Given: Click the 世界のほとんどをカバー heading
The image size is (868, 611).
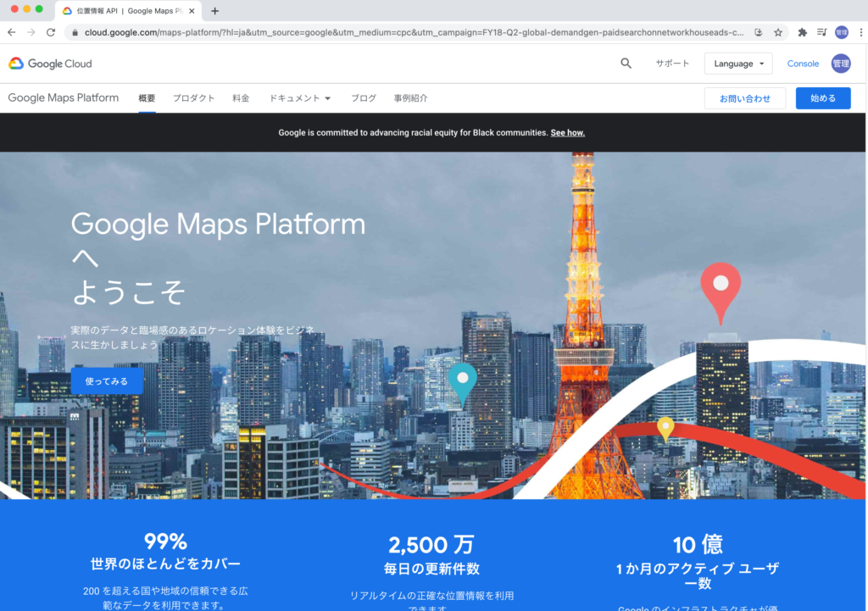Looking at the screenshot, I should pyautogui.click(x=165, y=564).
